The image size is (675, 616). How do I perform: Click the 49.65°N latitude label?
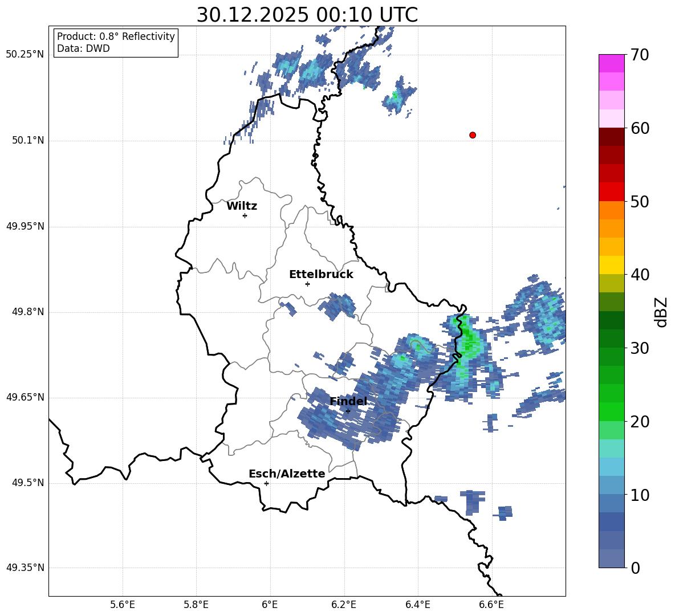click(x=25, y=397)
